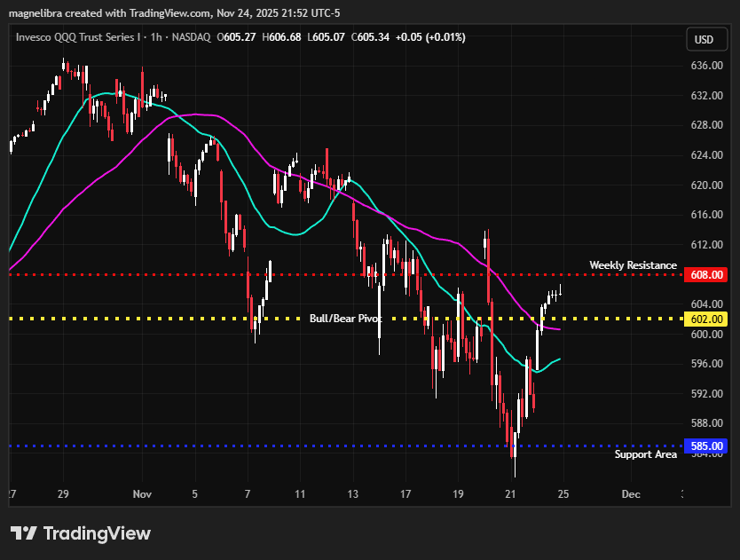The width and height of the screenshot is (740, 560).
Task: Click the 17 date on time axis
Action: 405,494
